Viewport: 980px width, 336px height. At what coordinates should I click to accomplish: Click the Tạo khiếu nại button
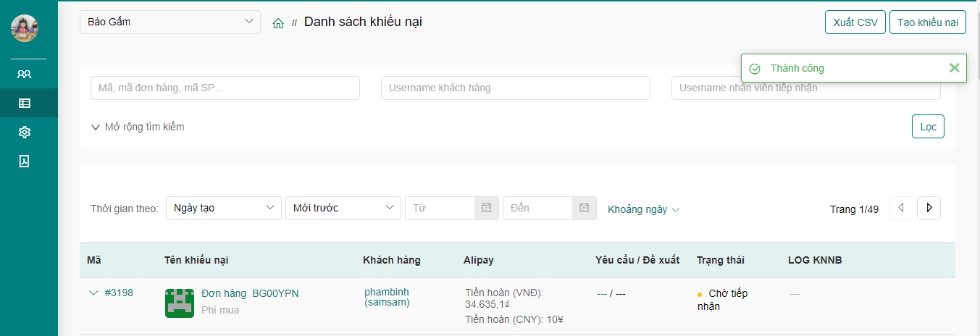point(927,22)
